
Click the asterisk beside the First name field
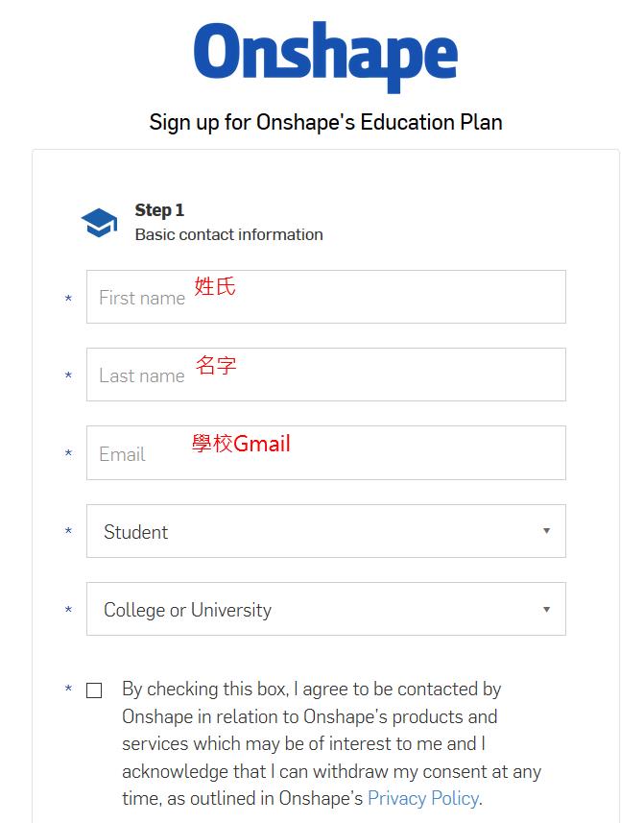(68, 300)
